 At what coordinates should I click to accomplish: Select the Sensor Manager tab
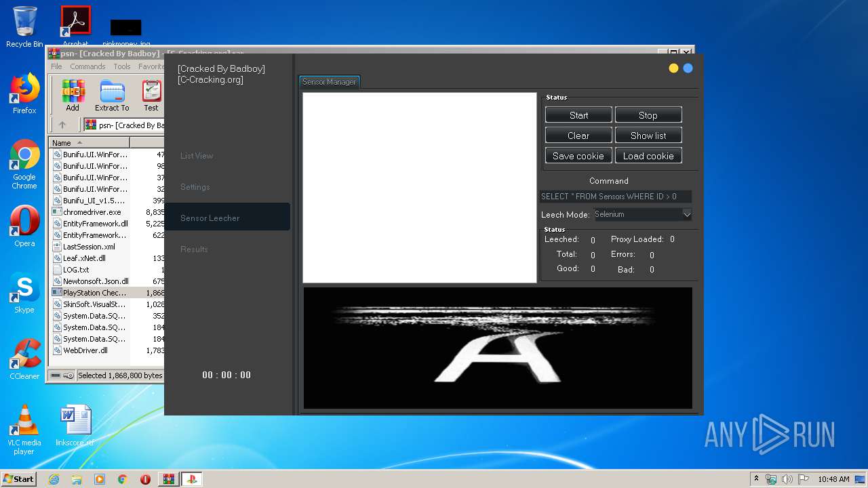click(329, 82)
